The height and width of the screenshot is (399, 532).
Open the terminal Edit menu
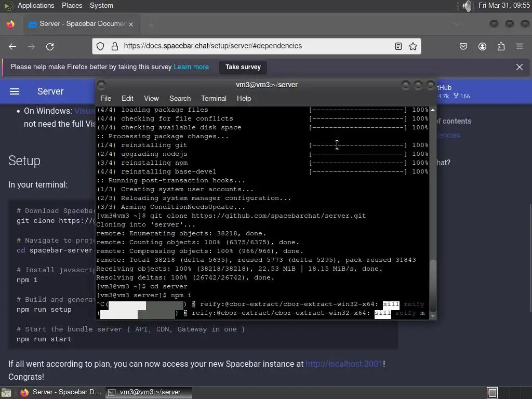click(127, 98)
